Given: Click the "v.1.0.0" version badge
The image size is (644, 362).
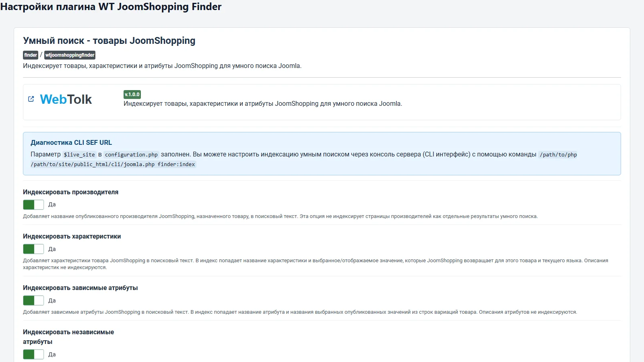Looking at the screenshot, I should [132, 95].
